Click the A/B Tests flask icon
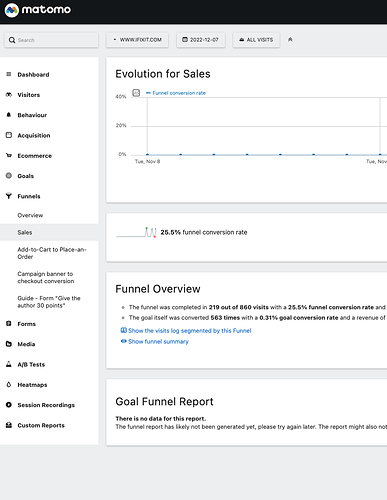Image resolution: width=387 pixels, height=500 pixels. coord(9,364)
